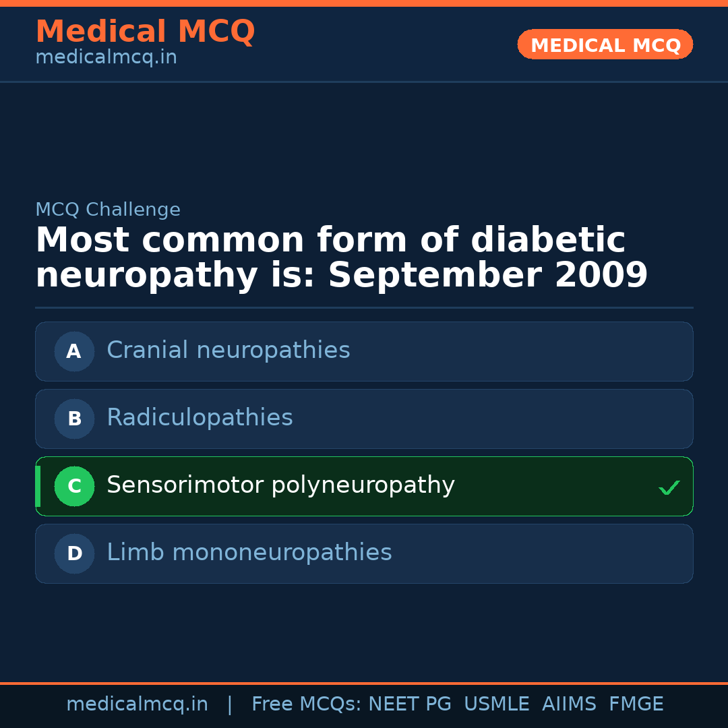Click the letter A option circle
This screenshot has height=728, width=728.
[x=74, y=351]
